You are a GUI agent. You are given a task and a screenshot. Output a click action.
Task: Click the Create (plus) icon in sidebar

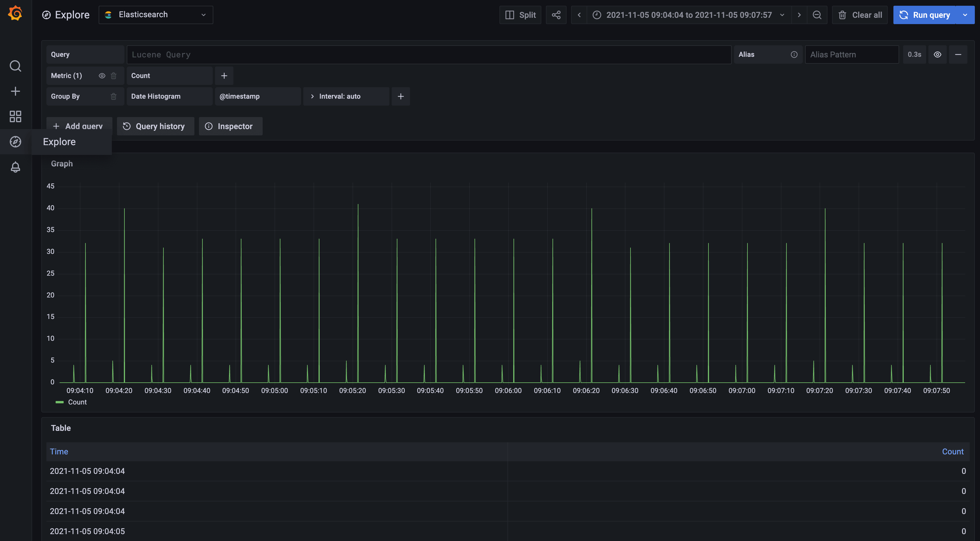tap(15, 91)
